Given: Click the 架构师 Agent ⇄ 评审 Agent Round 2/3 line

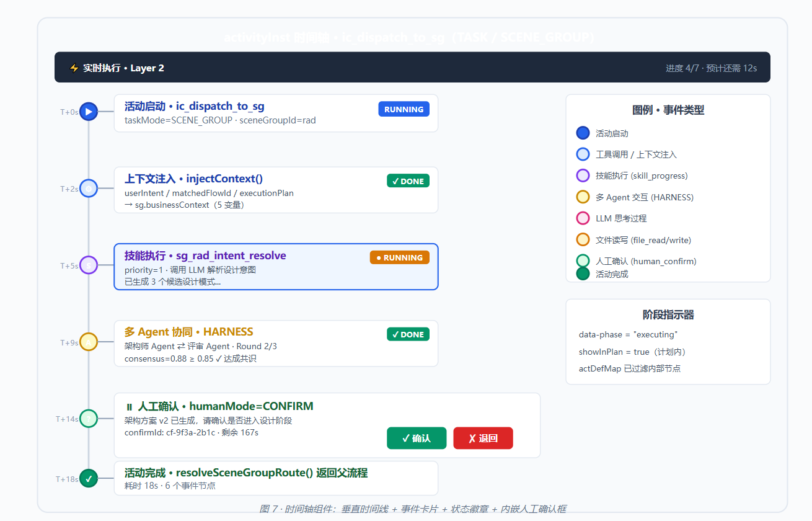Looking at the screenshot, I should [x=201, y=346].
